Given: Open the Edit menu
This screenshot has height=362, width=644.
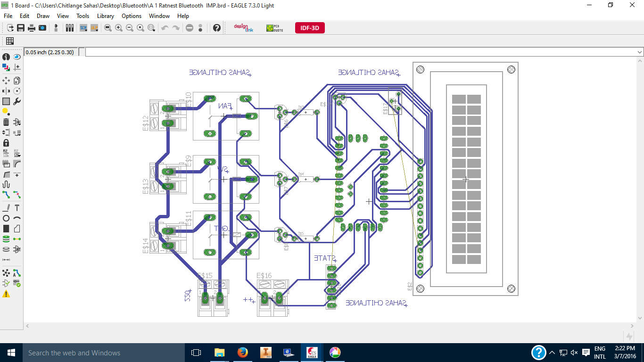Looking at the screenshot, I should 25,16.
